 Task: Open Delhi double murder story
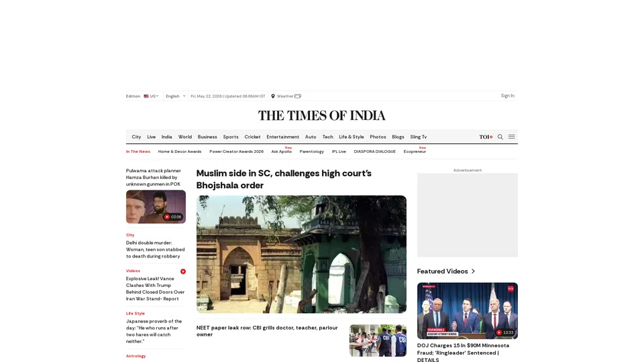(x=155, y=249)
